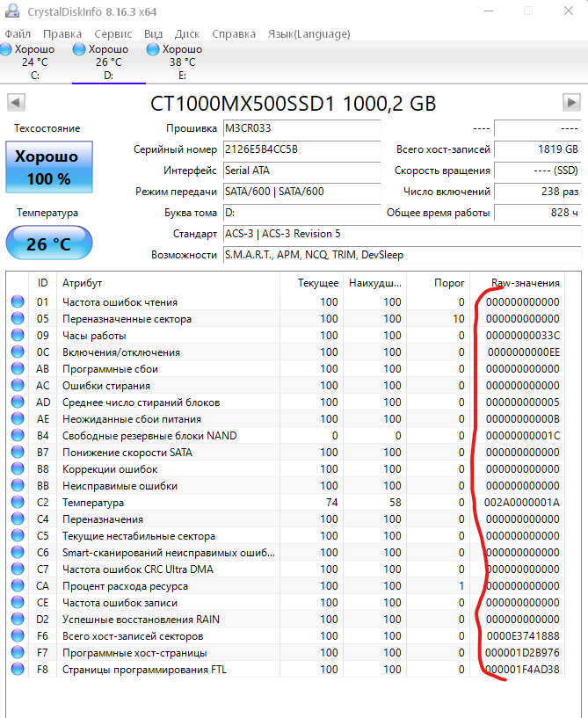Select the C: disk tab at 24 °C
The width and height of the screenshot is (588, 718).
click(x=35, y=62)
